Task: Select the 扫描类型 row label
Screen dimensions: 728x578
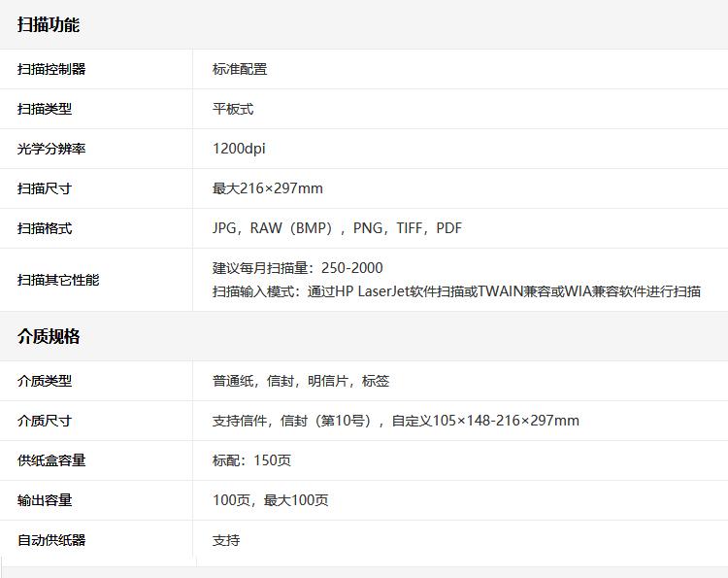Action: (x=45, y=109)
